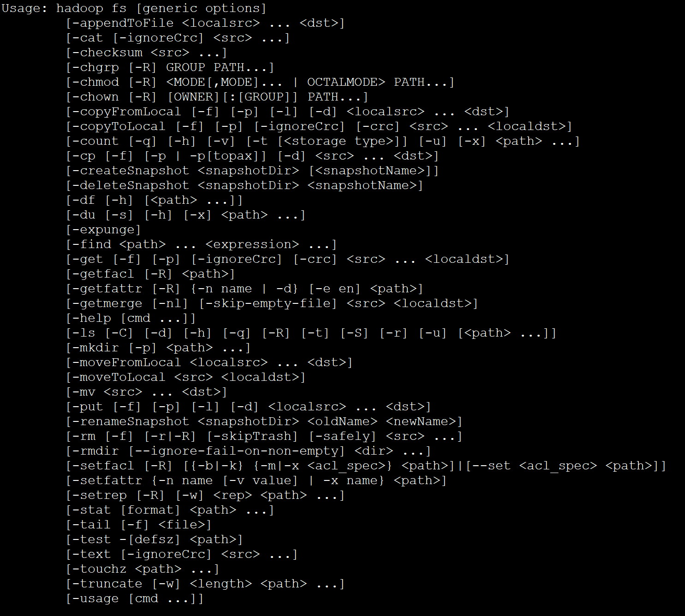This screenshot has height=616, width=685.
Task: Click OCTALMODE in the chmod line
Action: click(x=346, y=82)
